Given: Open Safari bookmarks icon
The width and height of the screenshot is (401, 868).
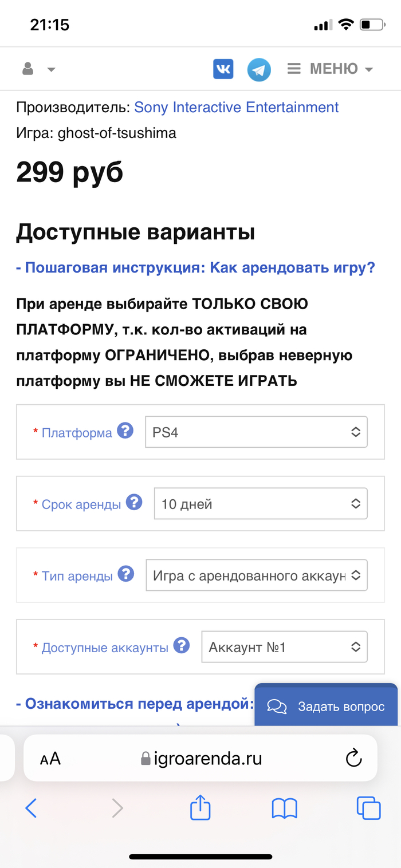Looking at the screenshot, I should (284, 808).
